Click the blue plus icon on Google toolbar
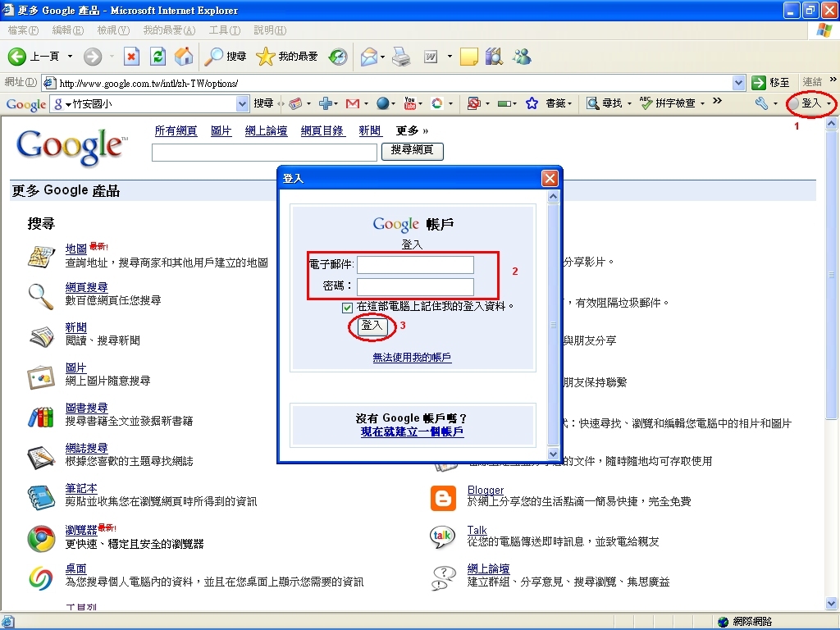Image resolution: width=840 pixels, height=630 pixels. pyautogui.click(x=325, y=103)
